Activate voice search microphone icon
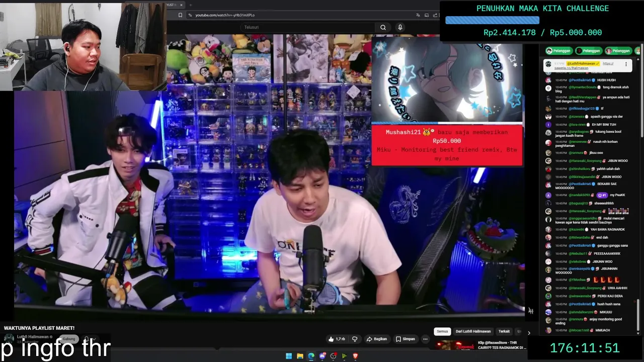644x362 pixels. (x=400, y=27)
